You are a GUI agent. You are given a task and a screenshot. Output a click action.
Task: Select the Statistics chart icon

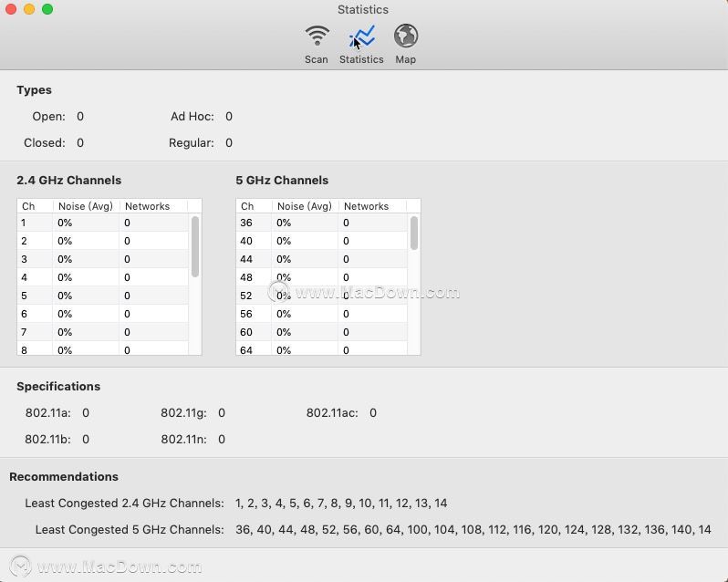point(361,36)
